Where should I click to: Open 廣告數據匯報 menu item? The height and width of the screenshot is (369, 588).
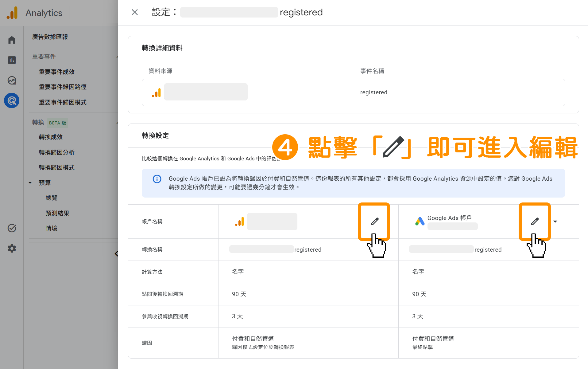[x=50, y=37]
